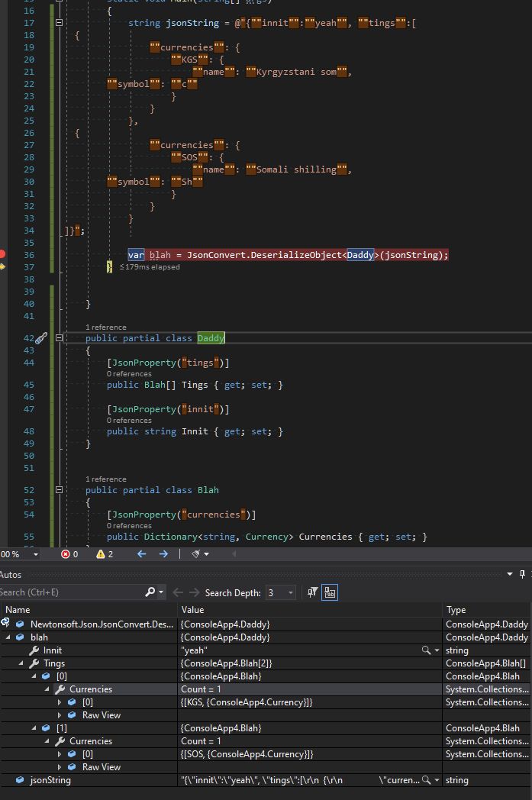The image size is (532, 800).
Task: Click the code cleanup broom icon
Action: [x=195, y=554]
